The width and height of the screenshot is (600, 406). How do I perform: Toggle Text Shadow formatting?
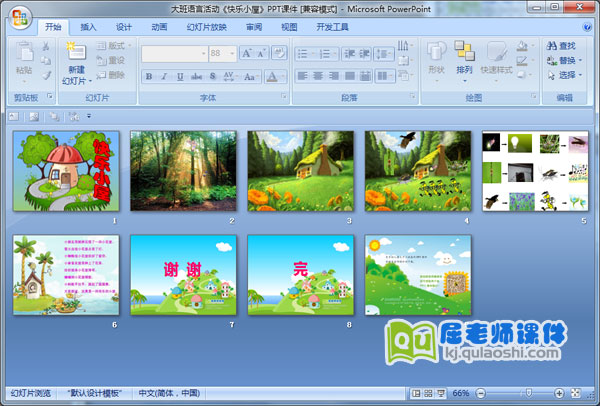click(x=213, y=77)
